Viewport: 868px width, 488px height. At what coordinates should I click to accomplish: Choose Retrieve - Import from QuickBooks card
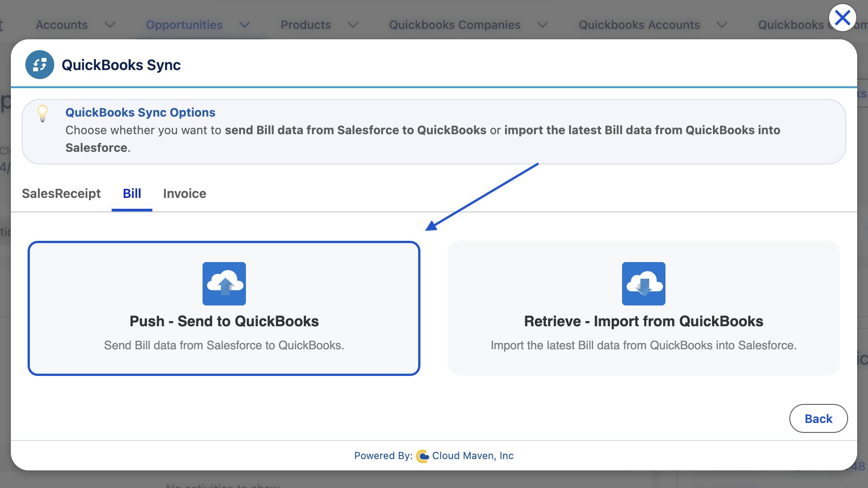644,308
